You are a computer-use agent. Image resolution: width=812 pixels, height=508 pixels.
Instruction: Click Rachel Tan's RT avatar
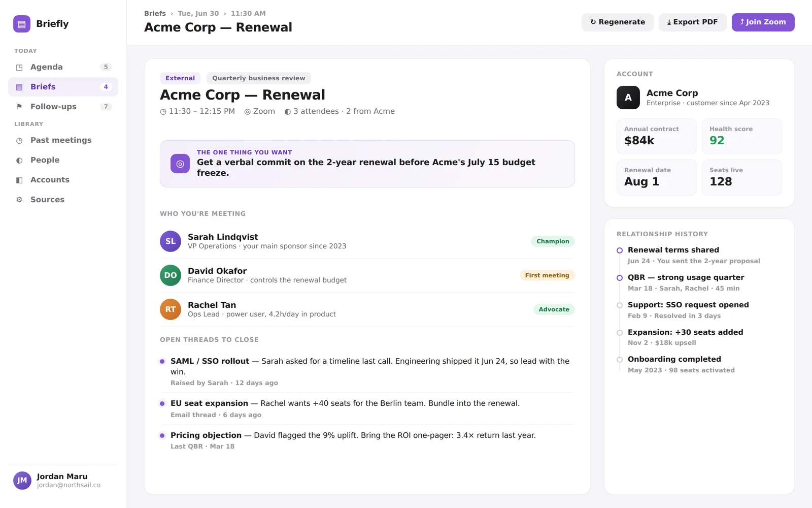[x=171, y=309]
